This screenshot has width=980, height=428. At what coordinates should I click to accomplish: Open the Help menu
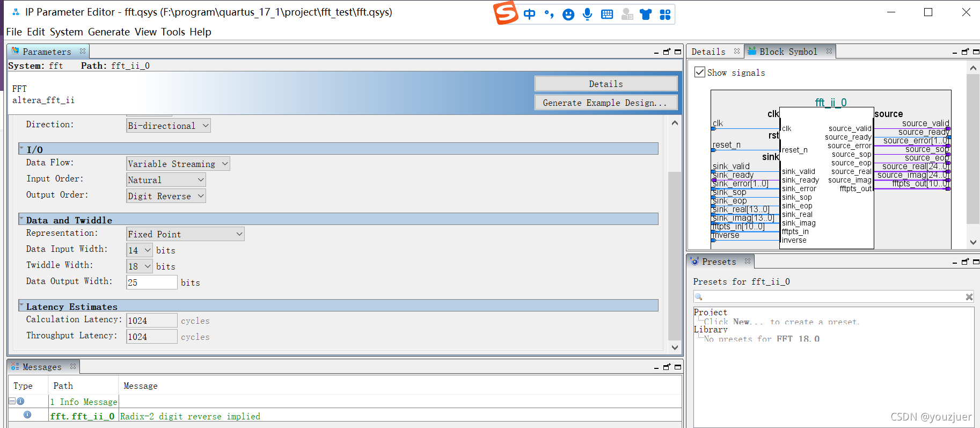click(200, 32)
